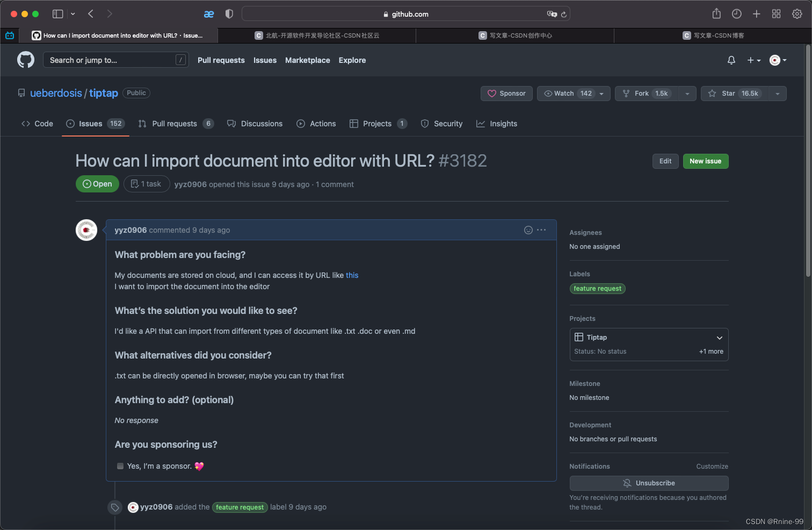Screen dimensions: 812x530
Task: Open the ueberdosis owner link
Action: coord(56,93)
